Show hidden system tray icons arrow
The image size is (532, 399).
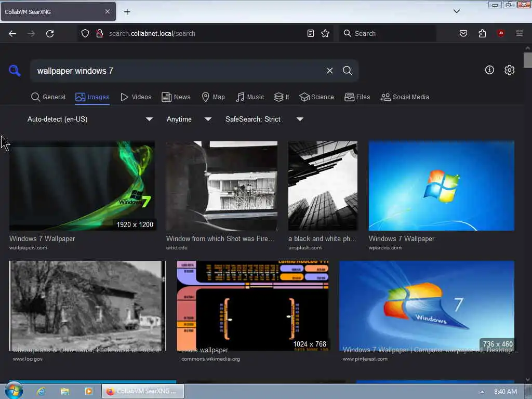[x=482, y=392]
